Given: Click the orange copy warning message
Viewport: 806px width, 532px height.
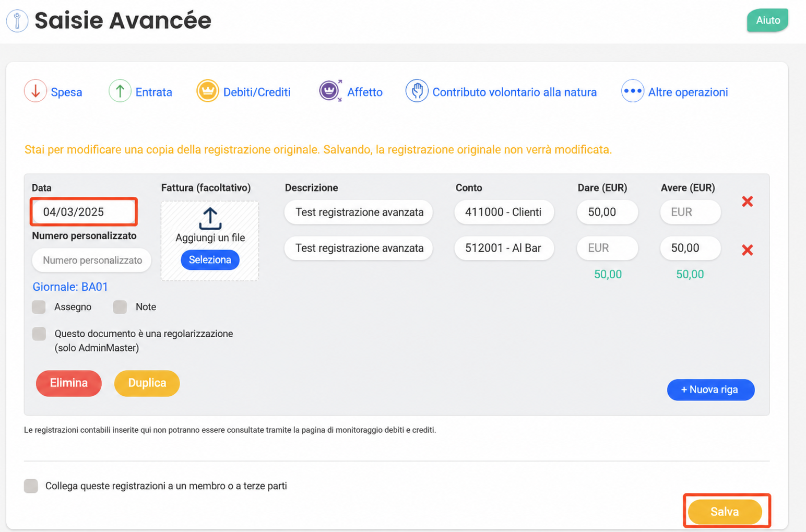Looking at the screenshot, I should 318,150.
